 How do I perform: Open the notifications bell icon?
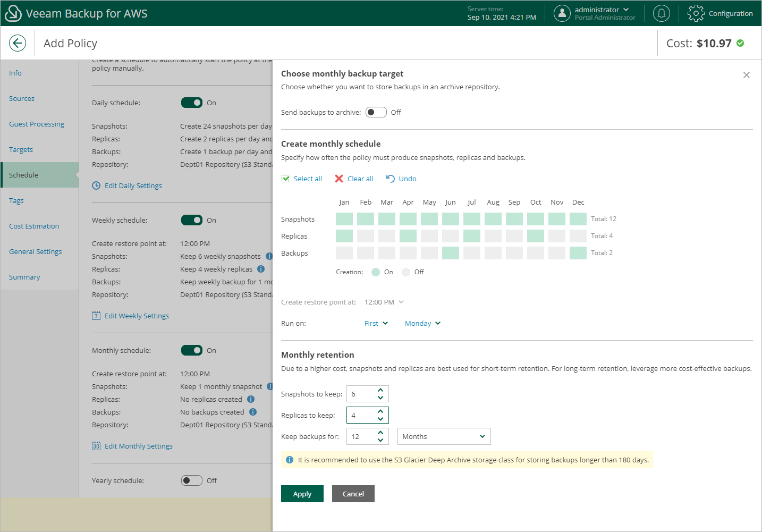click(x=662, y=13)
